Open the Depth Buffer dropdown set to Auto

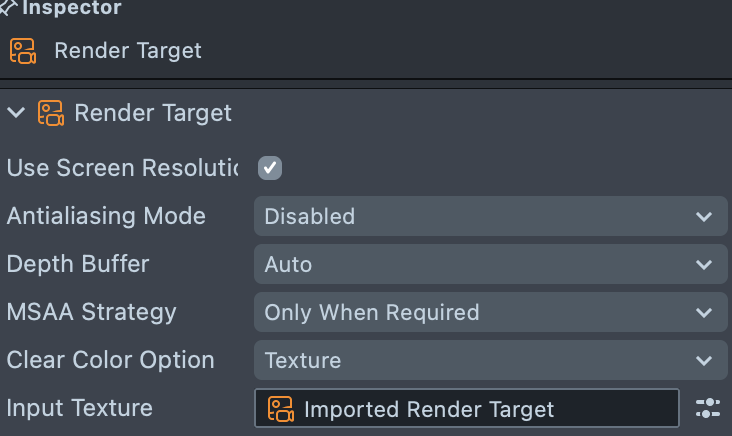(490, 264)
